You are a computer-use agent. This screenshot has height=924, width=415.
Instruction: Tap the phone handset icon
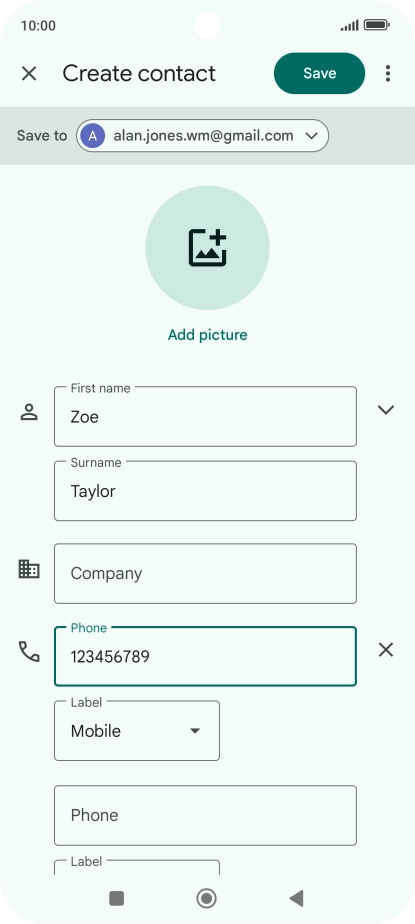29,651
